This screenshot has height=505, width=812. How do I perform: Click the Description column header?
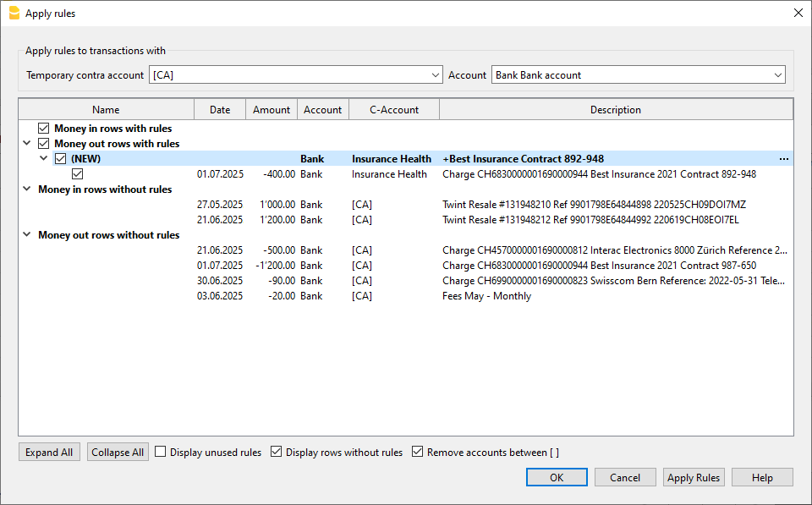616,110
